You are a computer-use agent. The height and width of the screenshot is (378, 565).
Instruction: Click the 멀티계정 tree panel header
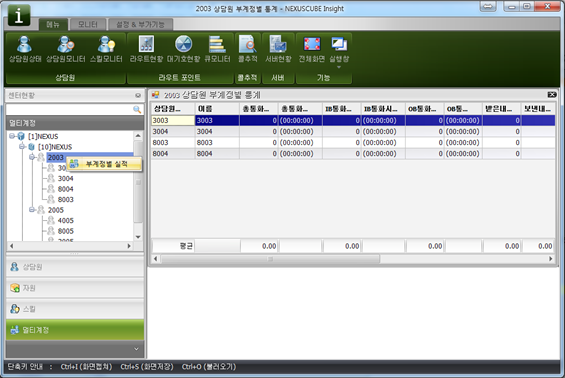(x=75, y=123)
